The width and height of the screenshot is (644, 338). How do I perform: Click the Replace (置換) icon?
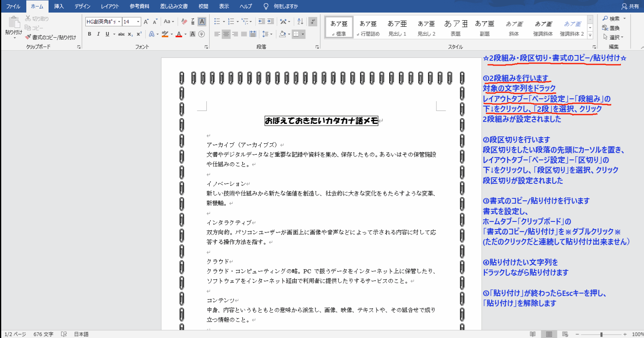click(611, 28)
